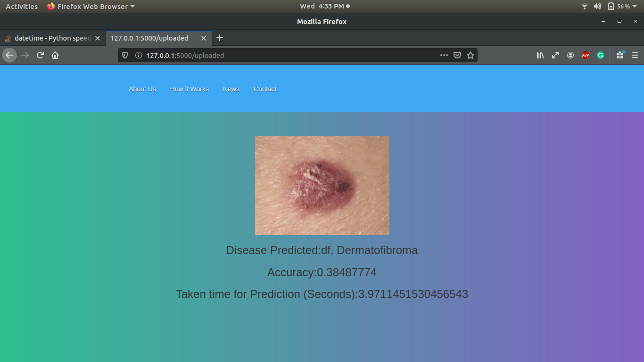The image size is (644, 362).
Task: Click the screenshot extension icon near extensions area
Action: [620, 55]
